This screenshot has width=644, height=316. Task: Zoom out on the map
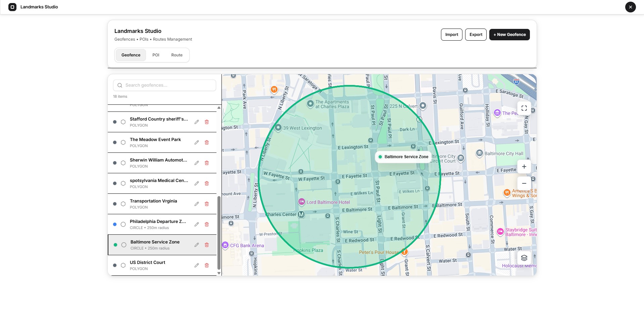pos(524,183)
